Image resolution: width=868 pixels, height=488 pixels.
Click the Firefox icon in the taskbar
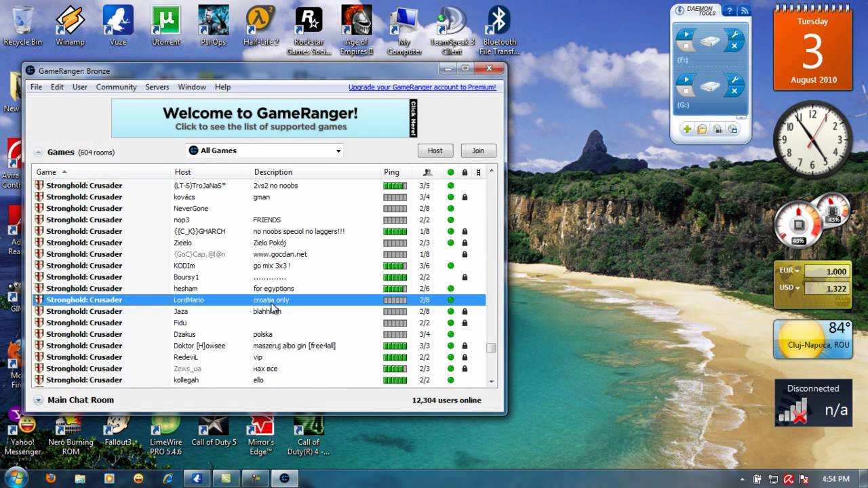click(x=50, y=478)
